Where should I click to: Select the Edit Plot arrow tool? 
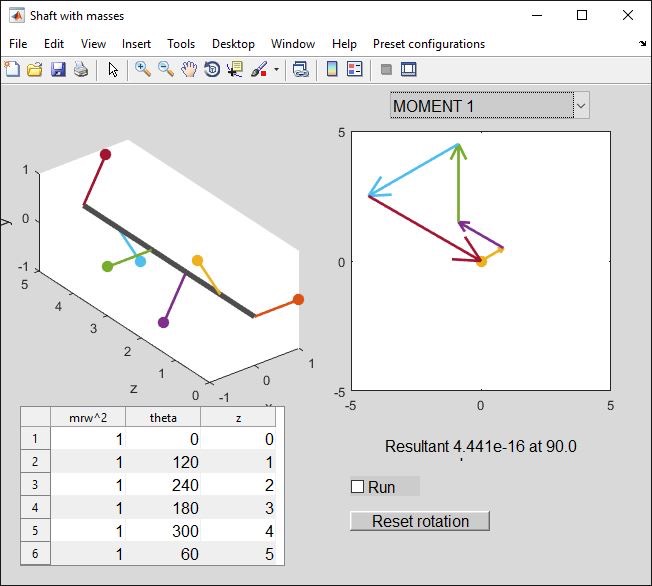click(113, 69)
